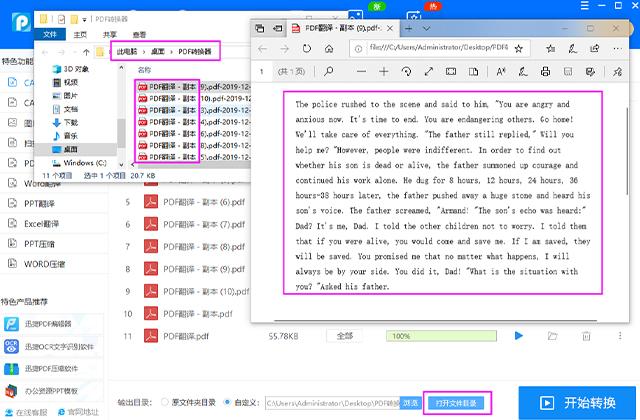640x420 pixels.
Task: Click the 100% progress bar for PDF翻译.pdf
Action: [x=441, y=336]
